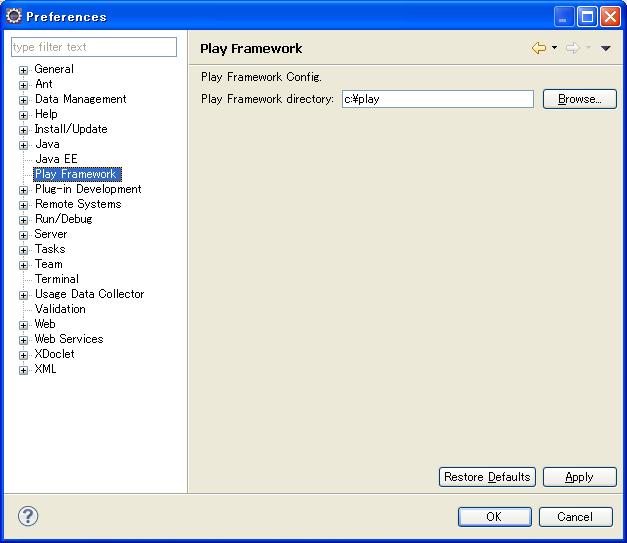Expand the Usage Data Collector node

click(x=24, y=295)
